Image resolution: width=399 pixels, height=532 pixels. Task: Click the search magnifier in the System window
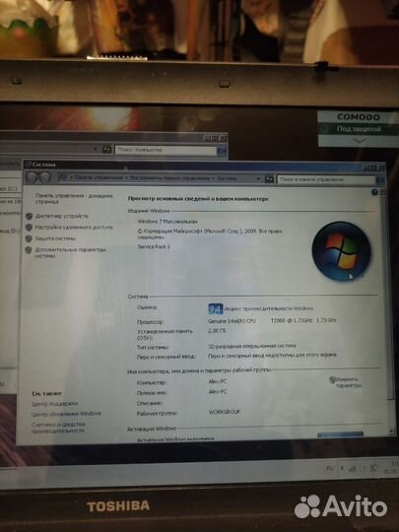(380, 181)
